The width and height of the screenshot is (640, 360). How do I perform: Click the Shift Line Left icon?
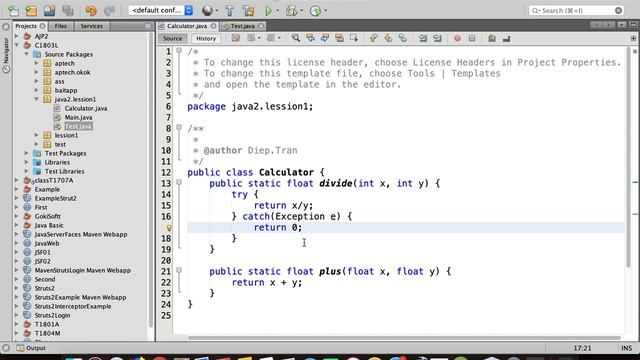coord(423,38)
